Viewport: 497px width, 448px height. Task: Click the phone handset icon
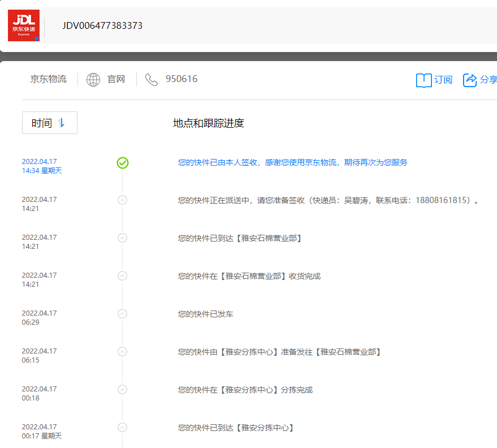(151, 80)
